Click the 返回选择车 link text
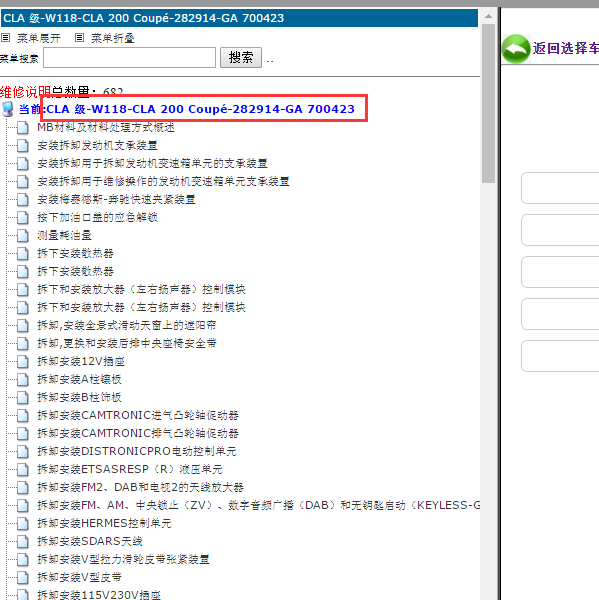This screenshot has width=599, height=600. coord(565,48)
